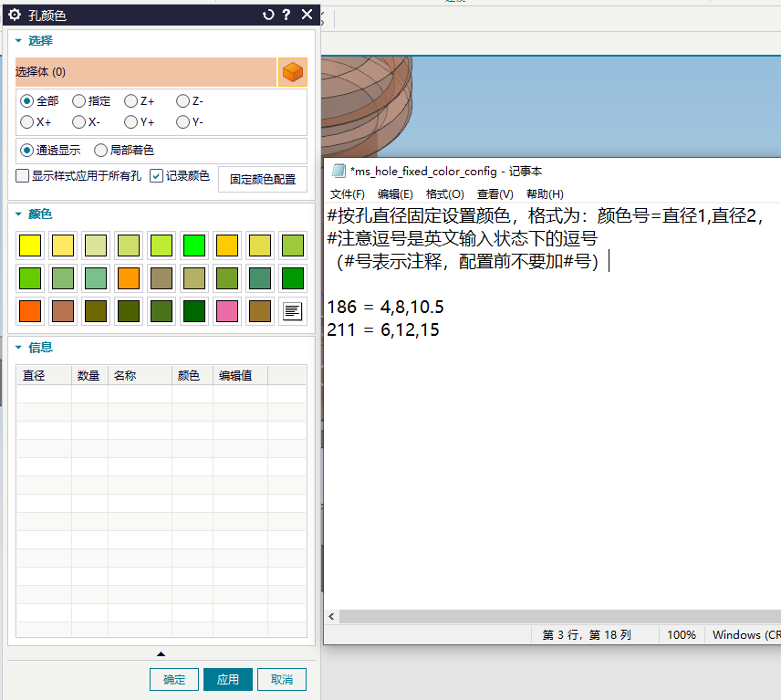Select the 通透显示 display mode
781x700 pixels.
(x=26, y=150)
